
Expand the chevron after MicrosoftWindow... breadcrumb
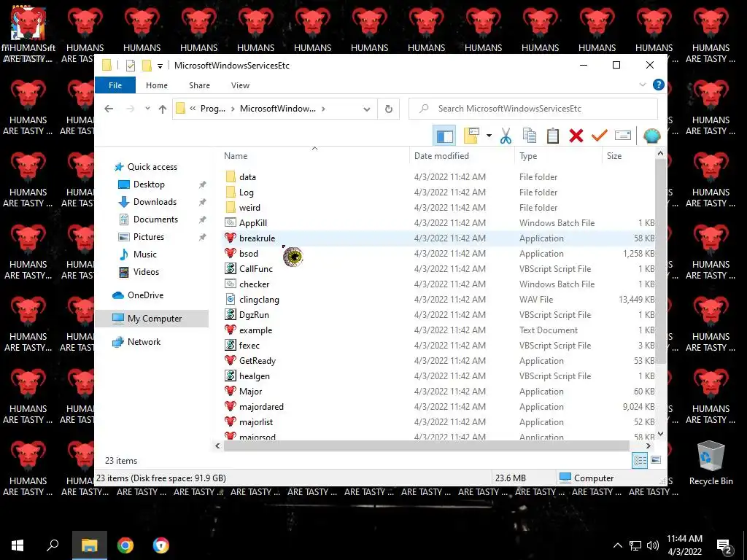(323, 109)
